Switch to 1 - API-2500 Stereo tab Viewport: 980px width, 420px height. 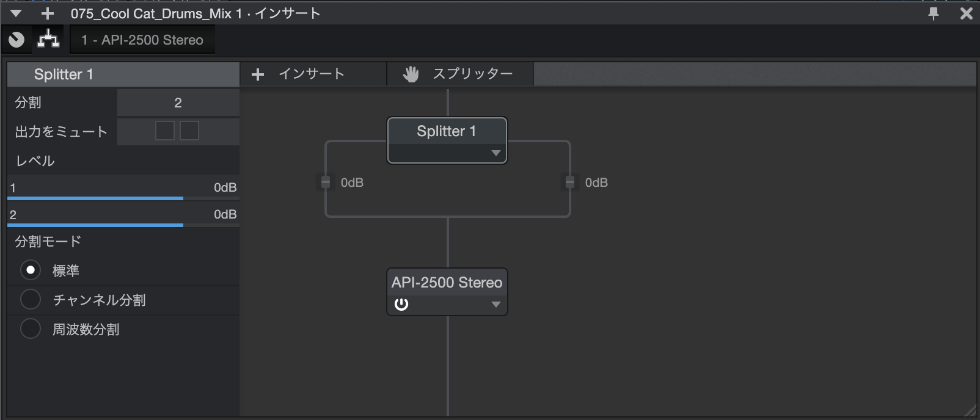[142, 40]
